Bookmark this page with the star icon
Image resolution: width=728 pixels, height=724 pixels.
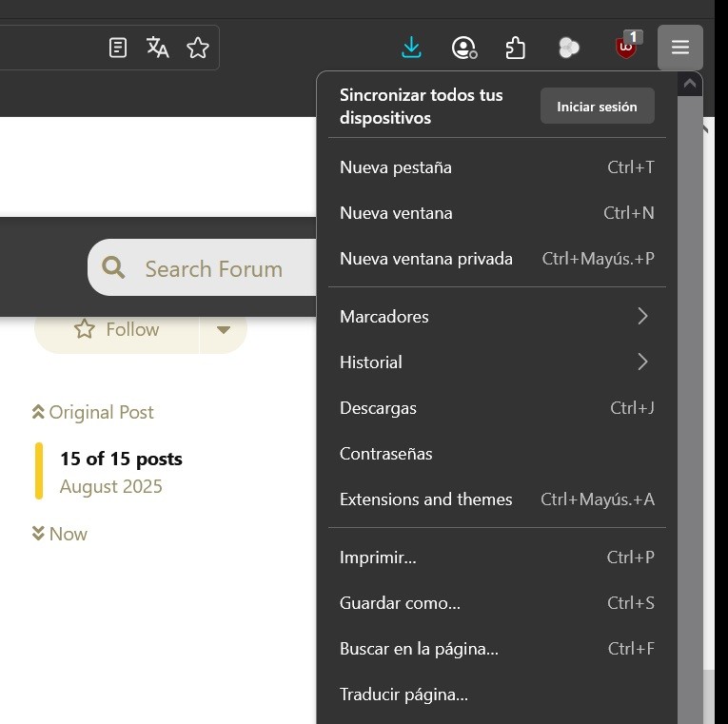(x=198, y=48)
